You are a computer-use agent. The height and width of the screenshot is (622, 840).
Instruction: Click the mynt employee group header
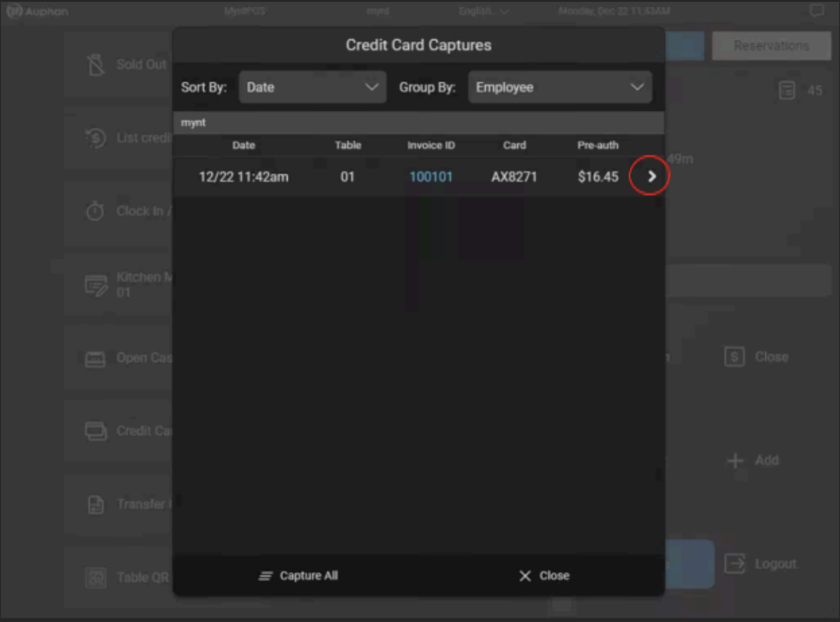[418, 123]
